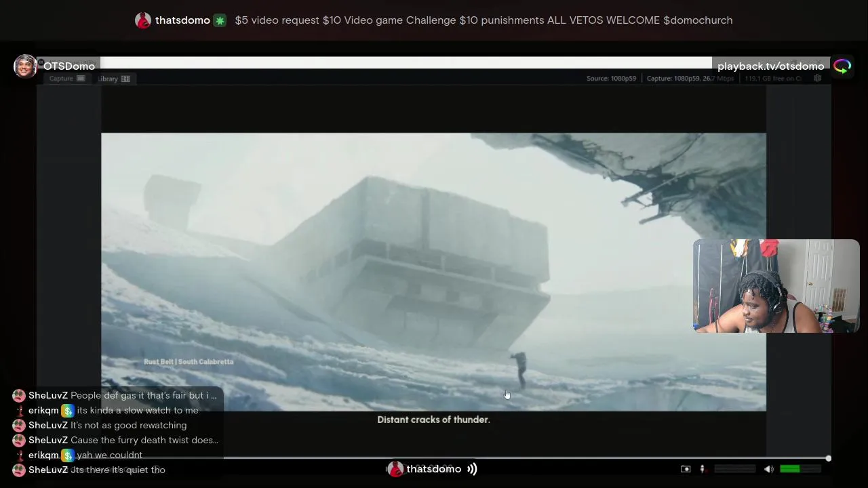Switch to the Capture tab
Screen dimensions: 868x488
66,79
